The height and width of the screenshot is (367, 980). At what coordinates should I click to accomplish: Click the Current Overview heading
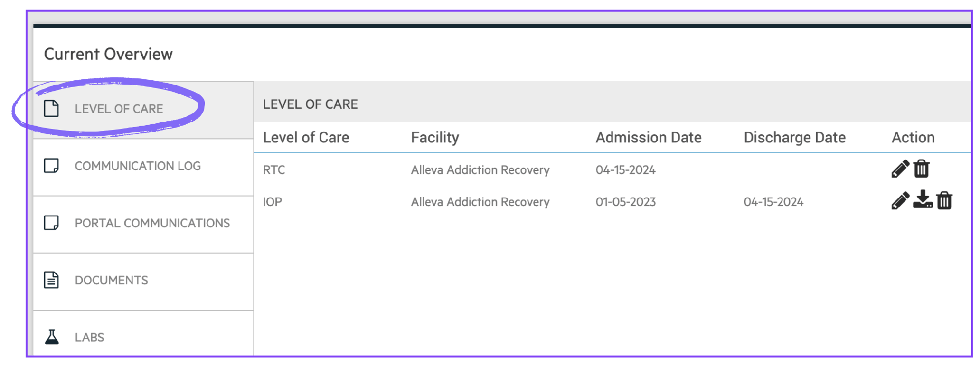(108, 54)
